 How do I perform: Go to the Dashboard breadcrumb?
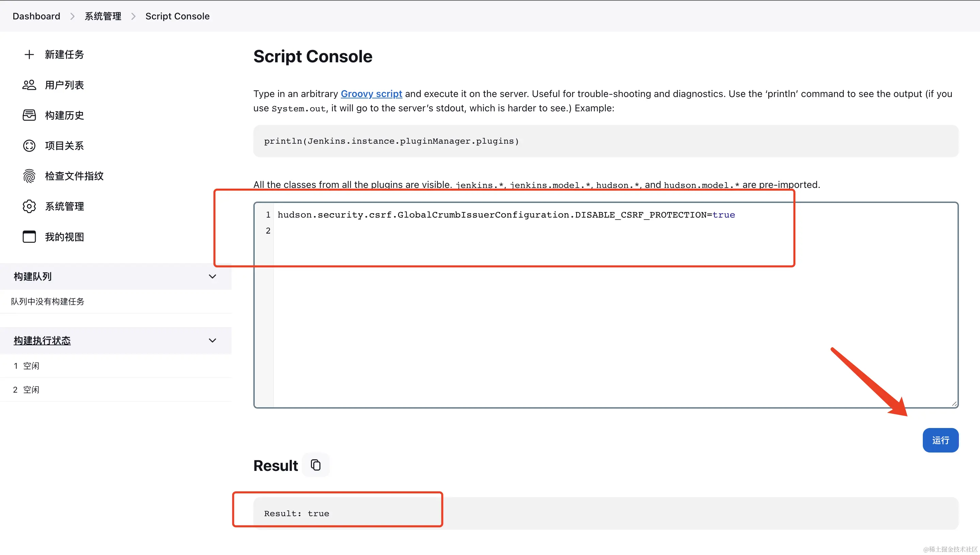36,16
